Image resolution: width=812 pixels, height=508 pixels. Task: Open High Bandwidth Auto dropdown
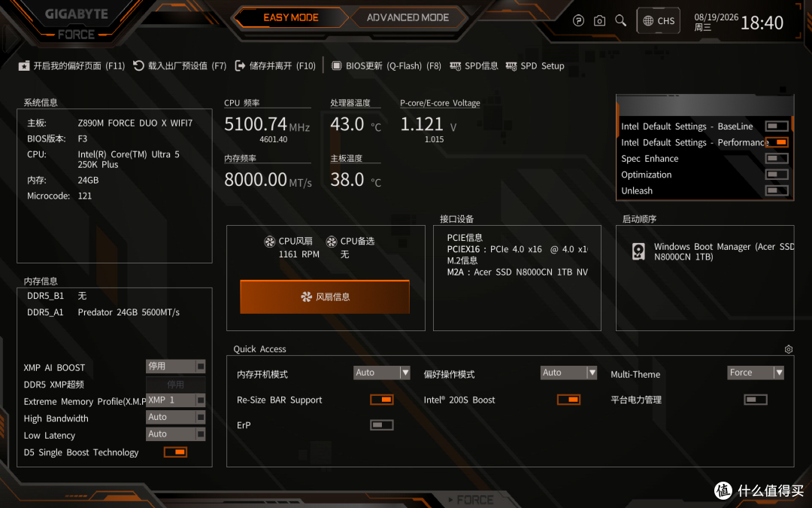tap(175, 417)
